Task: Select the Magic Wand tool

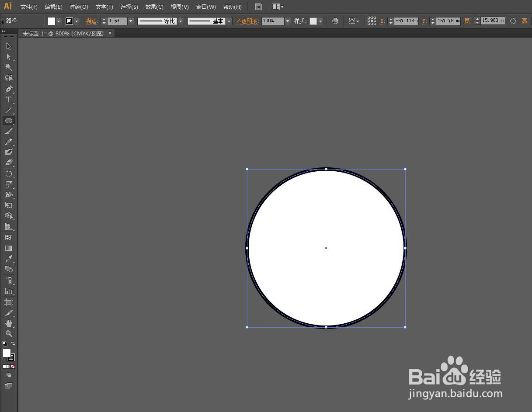Action: (x=9, y=67)
